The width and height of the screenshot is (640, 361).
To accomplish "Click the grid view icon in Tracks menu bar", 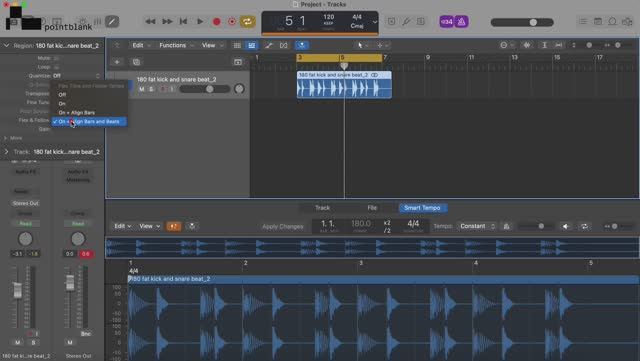I will tap(237, 45).
